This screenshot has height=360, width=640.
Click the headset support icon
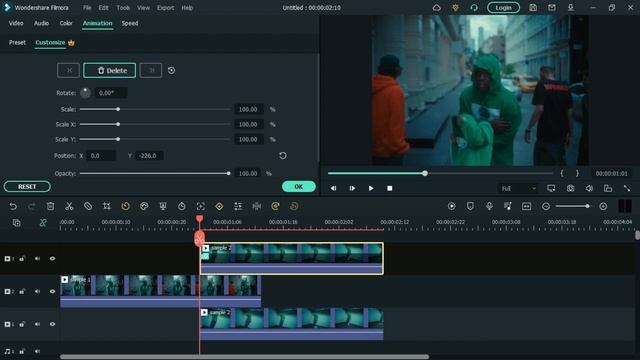click(x=474, y=8)
